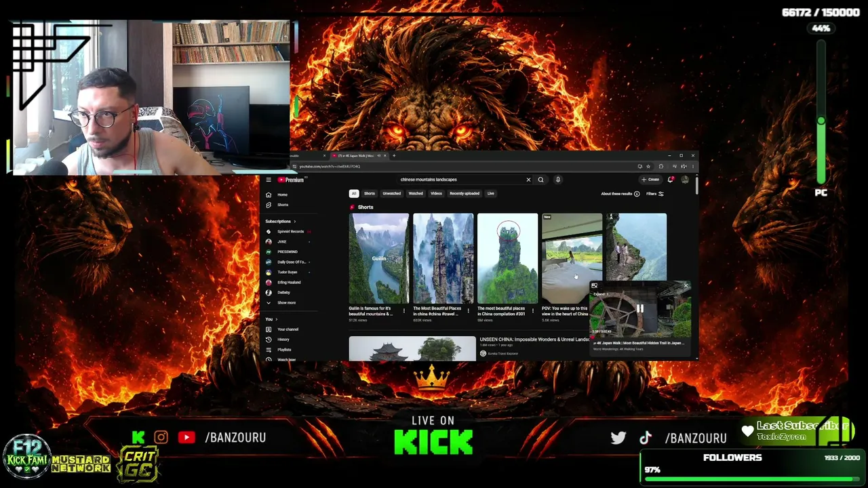The image size is (868, 488).
Task: Close the 4K Japan Walk browser tab
Action: pos(384,156)
